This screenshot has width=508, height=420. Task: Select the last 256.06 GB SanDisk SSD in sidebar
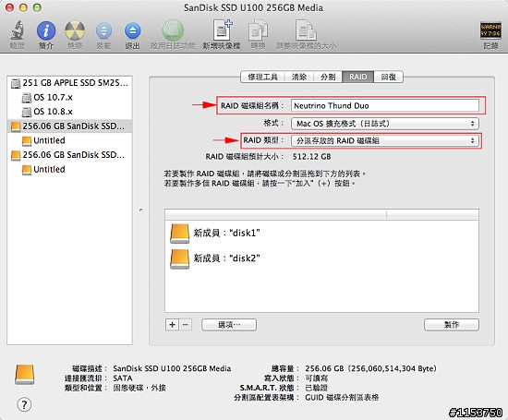click(x=69, y=155)
